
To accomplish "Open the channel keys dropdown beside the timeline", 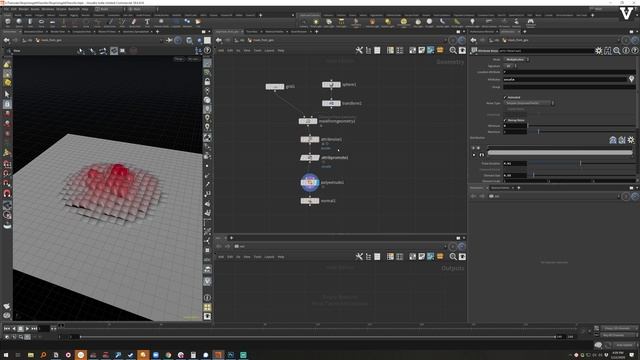I will [620, 328].
